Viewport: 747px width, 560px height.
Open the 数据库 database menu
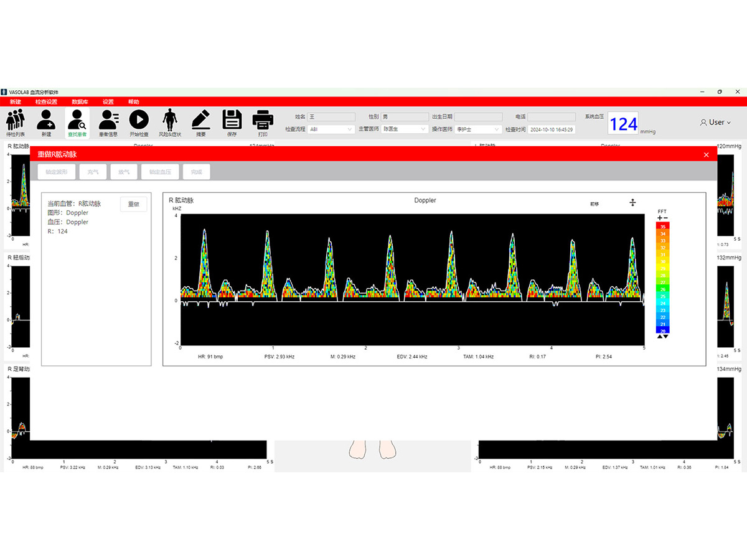click(79, 101)
